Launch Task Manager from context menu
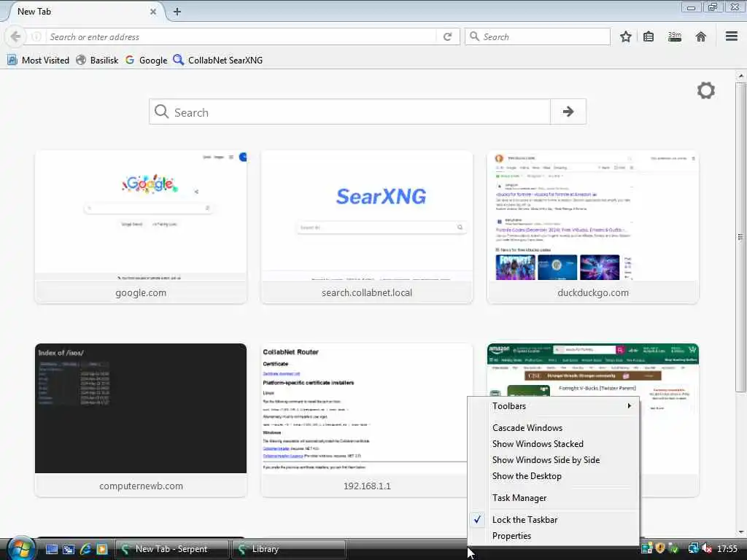Image resolution: width=747 pixels, height=560 pixels. pos(554,497)
